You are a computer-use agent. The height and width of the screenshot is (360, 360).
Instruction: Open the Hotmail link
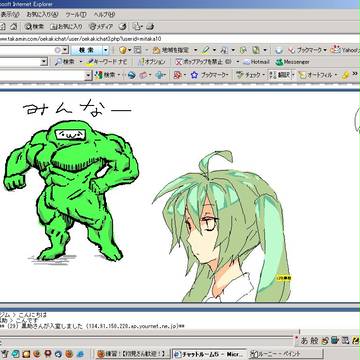click(256, 62)
